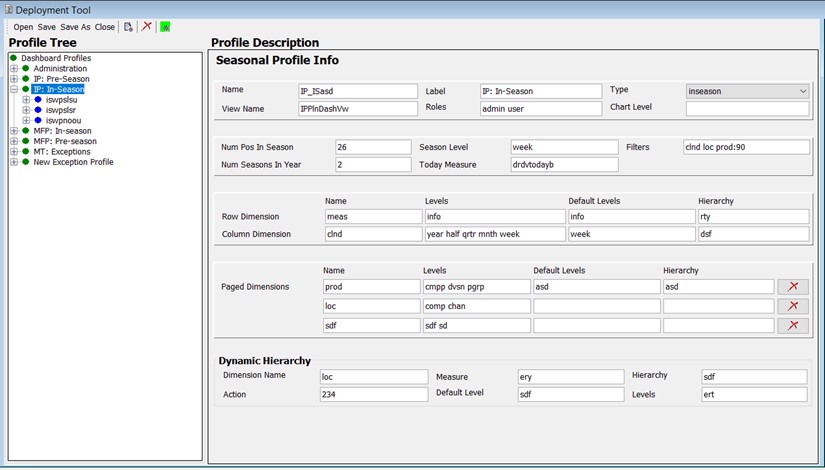Image resolution: width=825 pixels, height=470 pixels.
Task: Select the highlighted IP: In-Season profile
Action: point(58,89)
